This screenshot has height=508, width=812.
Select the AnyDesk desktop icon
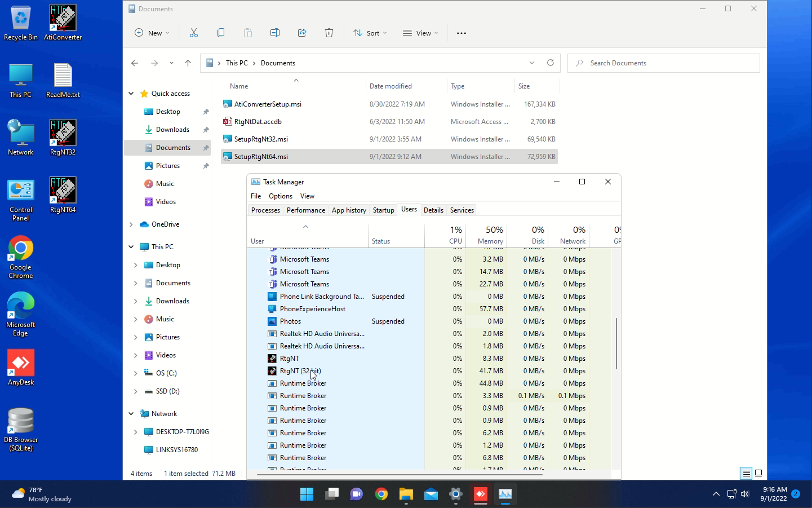[x=21, y=368]
